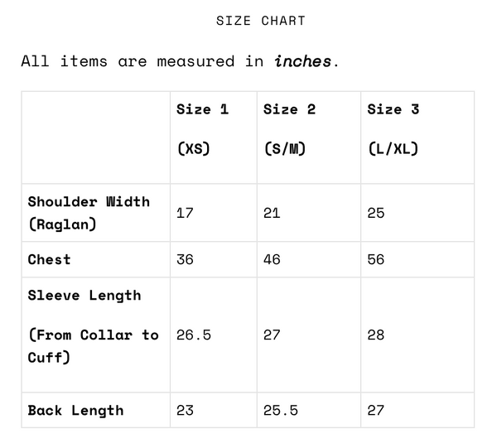Viewport: 497px width, 448px height.
Task: Click the Shoulder Width (Raglan) row label
Action: (89, 213)
